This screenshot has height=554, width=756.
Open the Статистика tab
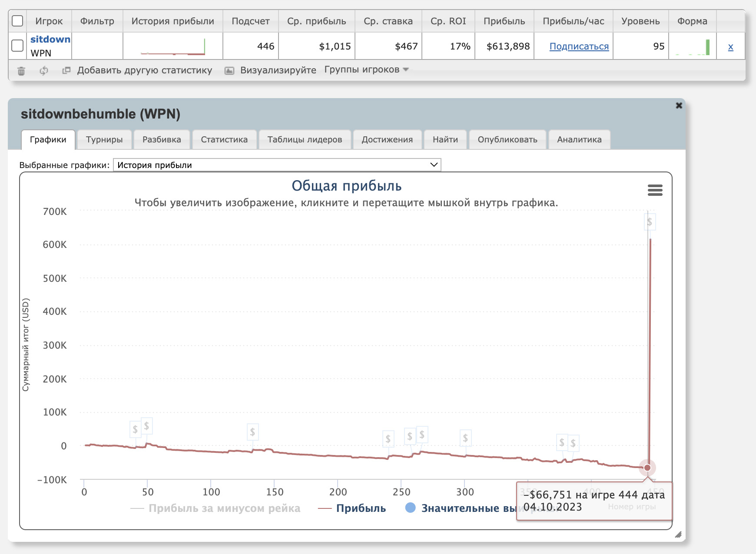click(224, 140)
